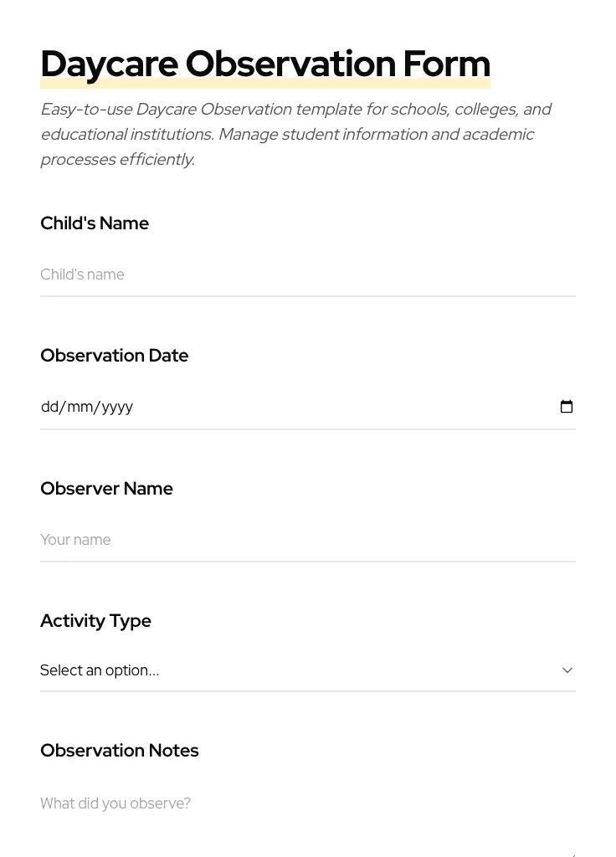
Task: Click blank space inside the date field
Action: [335, 407]
